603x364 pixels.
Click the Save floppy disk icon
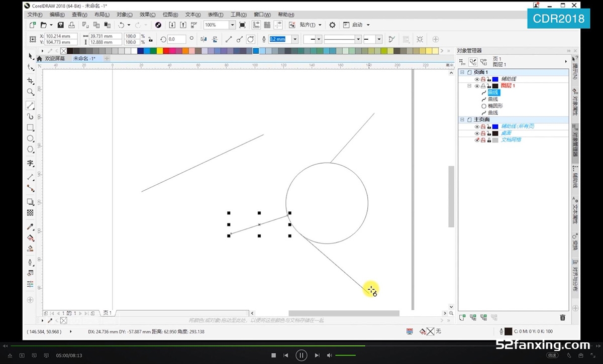[x=61, y=25]
